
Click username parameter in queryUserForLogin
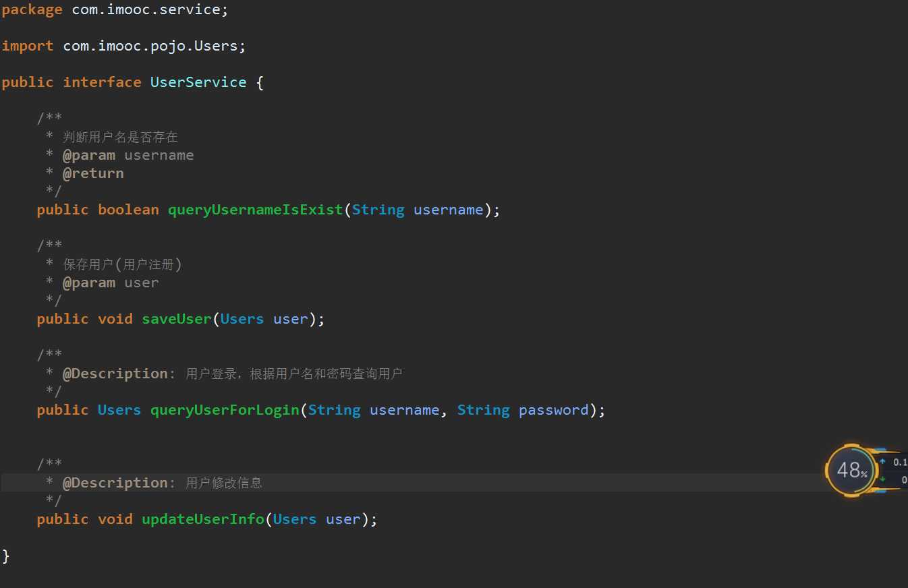click(x=405, y=410)
